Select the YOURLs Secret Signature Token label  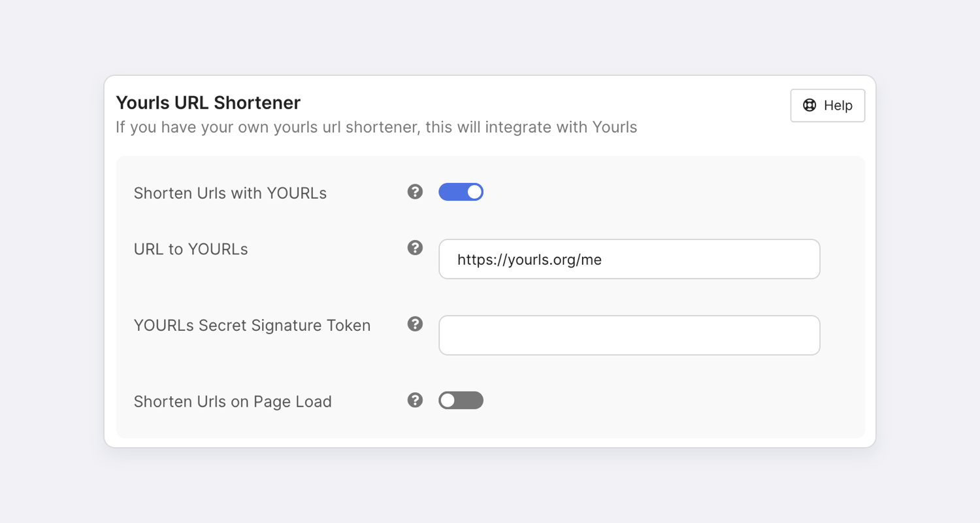click(252, 325)
